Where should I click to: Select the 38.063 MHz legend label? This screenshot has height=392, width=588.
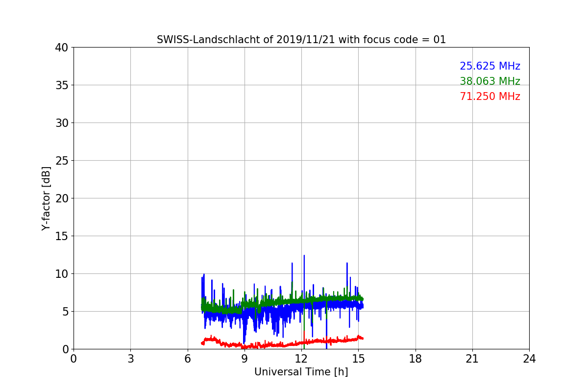click(x=490, y=81)
